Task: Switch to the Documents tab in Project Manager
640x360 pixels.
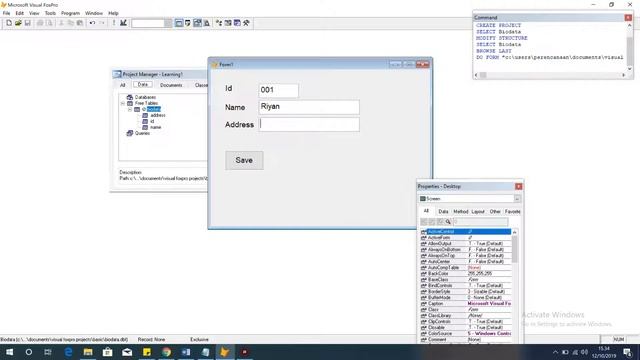Action: tap(171, 85)
